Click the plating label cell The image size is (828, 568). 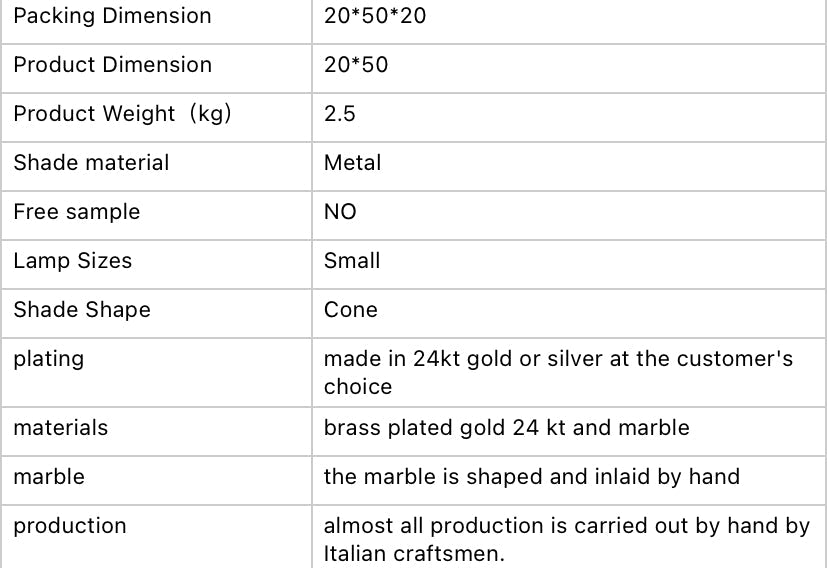49,359
